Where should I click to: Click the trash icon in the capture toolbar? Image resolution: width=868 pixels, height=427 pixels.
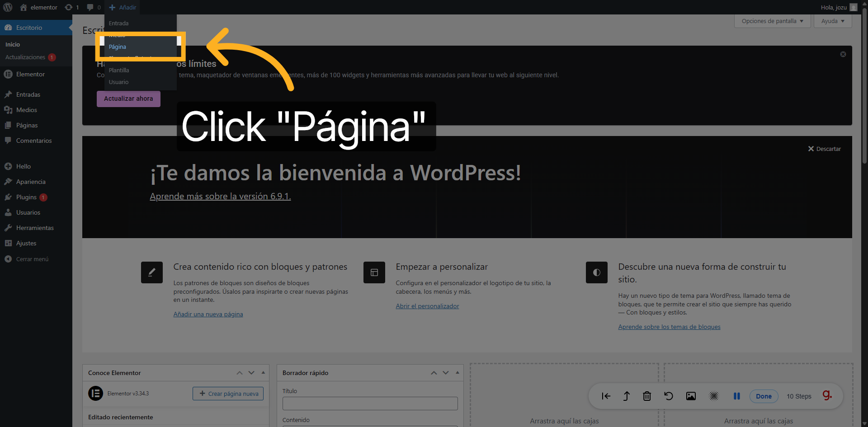pyautogui.click(x=647, y=396)
